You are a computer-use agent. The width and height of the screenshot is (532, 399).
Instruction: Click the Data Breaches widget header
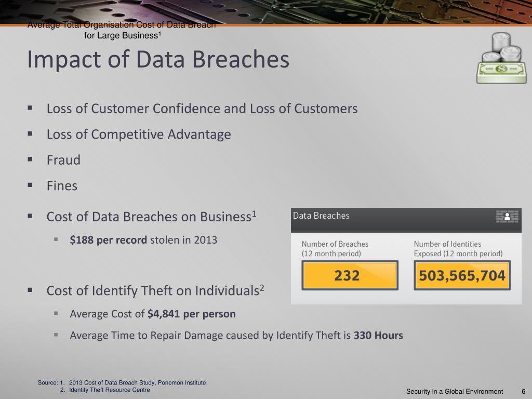[x=406, y=220]
